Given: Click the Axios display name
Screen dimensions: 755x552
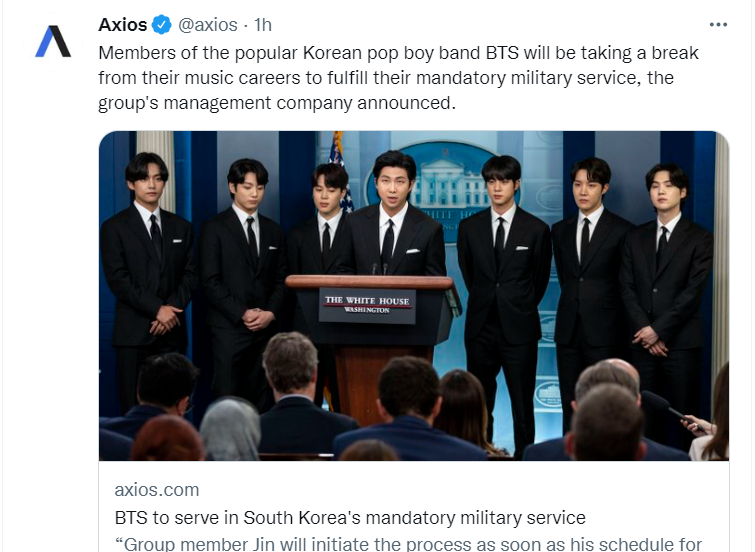Looking at the screenshot, I should coord(122,25).
